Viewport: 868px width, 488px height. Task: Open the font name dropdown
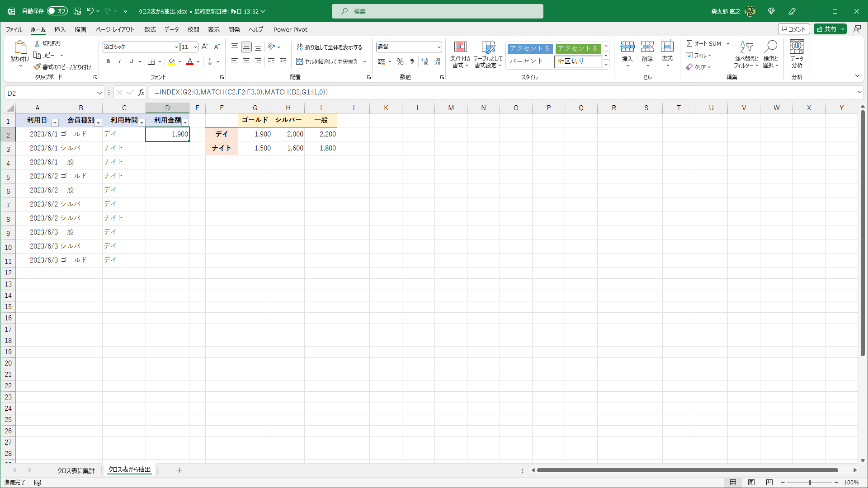pyautogui.click(x=176, y=47)
